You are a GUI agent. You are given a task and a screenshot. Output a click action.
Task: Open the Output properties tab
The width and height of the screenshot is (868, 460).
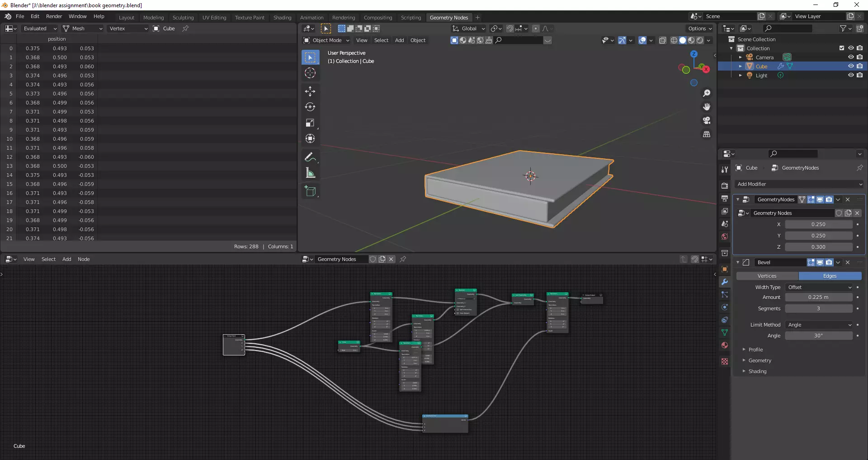tap(725, 199)
